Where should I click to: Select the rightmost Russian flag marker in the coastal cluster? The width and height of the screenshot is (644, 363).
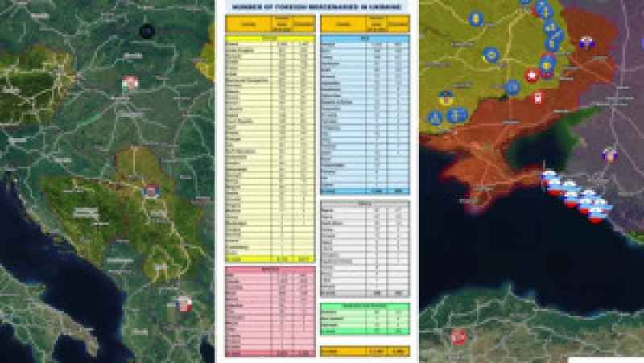tap(599, 206)
